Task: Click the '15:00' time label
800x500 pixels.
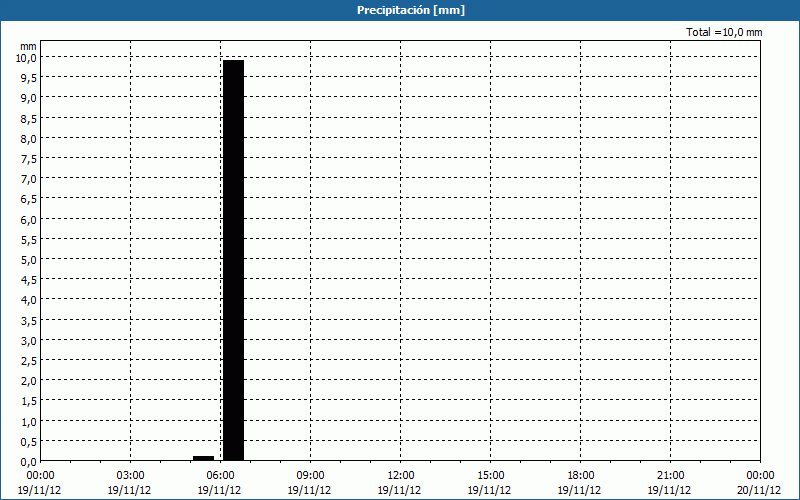Action: [490, 476]
